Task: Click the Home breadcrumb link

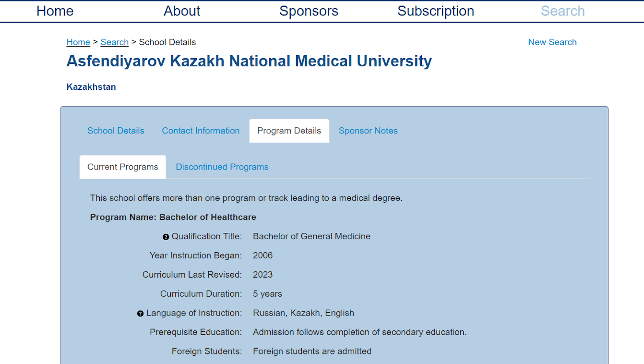Action: point(78,42)
